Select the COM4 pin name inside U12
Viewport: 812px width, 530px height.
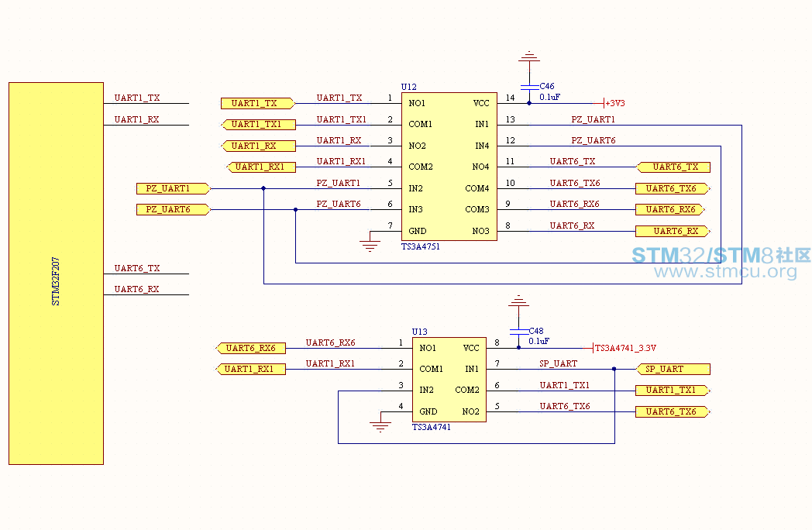point(477,188)
